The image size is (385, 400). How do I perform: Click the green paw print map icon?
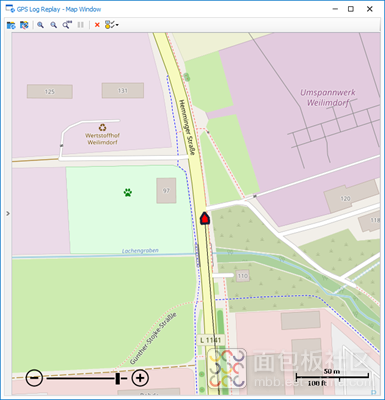pyautogui.click(x=128, y=192)
